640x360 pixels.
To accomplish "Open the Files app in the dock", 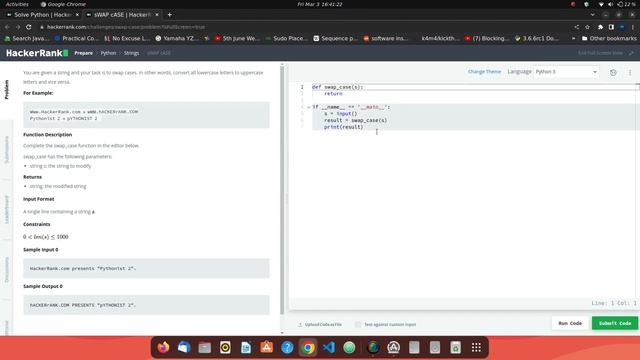I will click(204, 347).
